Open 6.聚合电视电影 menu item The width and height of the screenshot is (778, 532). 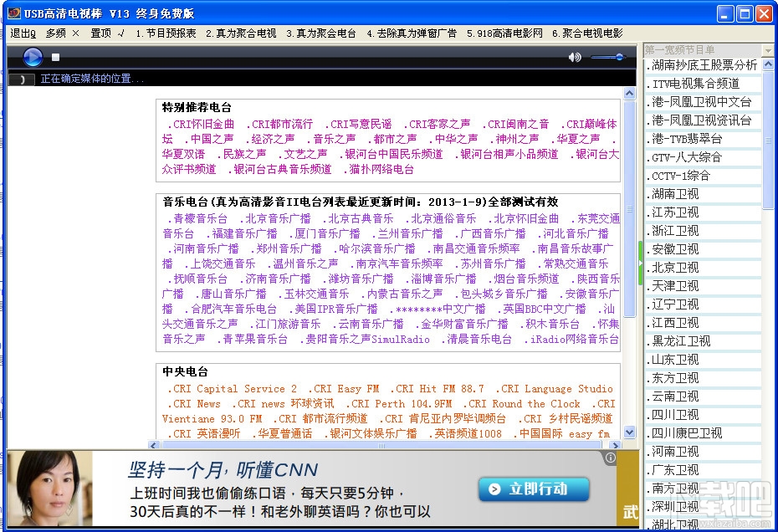coord(587,33)
